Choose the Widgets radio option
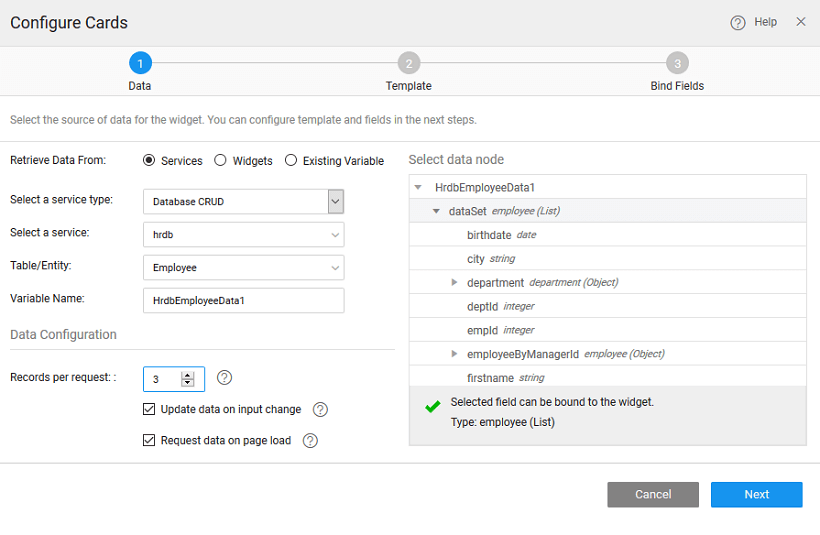This screenshot has width=820, height=535. [x=221, y=160]
